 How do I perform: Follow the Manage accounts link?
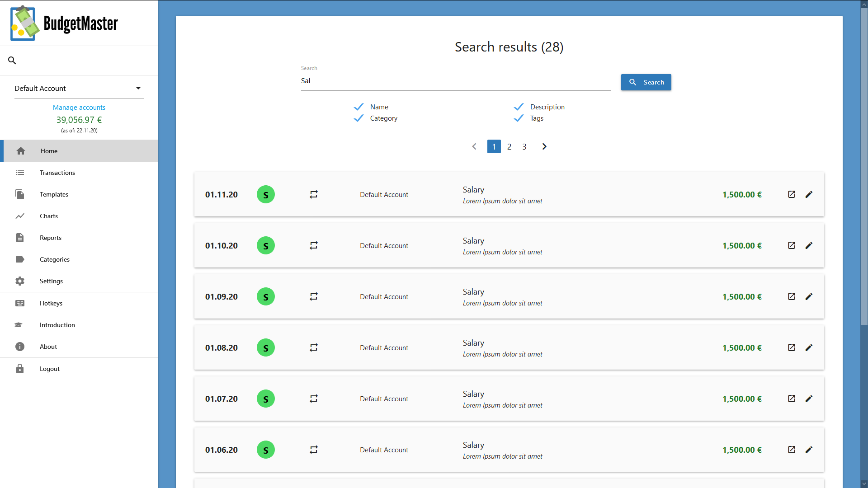[x=79, y=108]
